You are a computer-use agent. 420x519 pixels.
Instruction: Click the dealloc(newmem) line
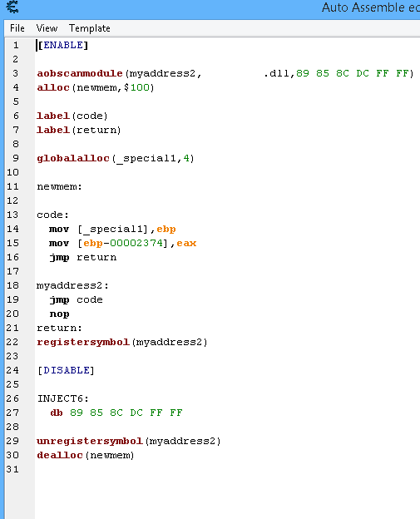[x=86, y=455]
